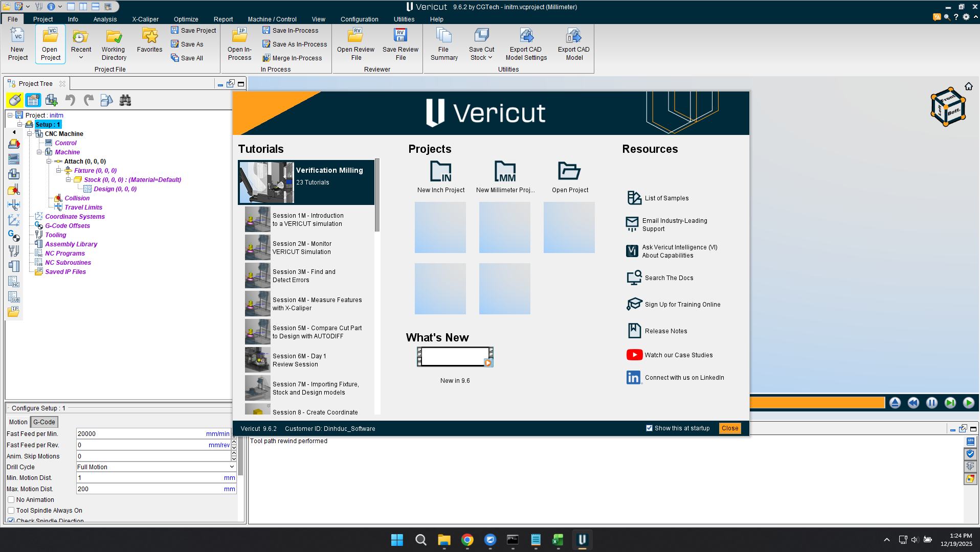Click the Fast Feed per Min. input field
The image size is (980, 552).
pyautogui.click(x=153, y=434)
